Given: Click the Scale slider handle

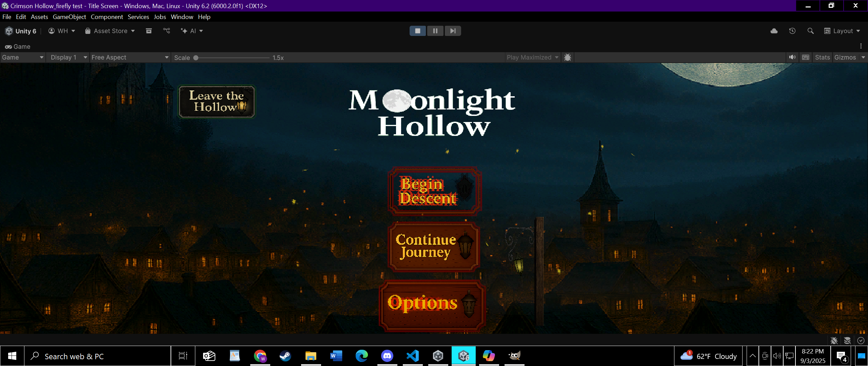Looking at the screenshot, I should point(196,58).
